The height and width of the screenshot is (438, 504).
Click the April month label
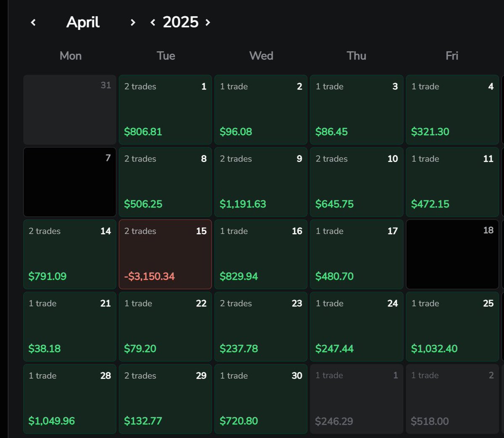click(83, 22)
